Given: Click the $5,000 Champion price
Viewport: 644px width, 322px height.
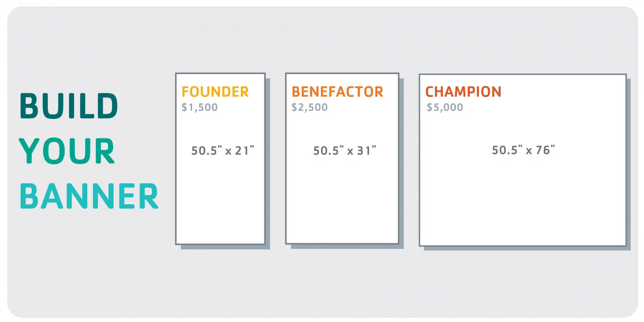Looking at the screenshot, I should tap(445, 107).
